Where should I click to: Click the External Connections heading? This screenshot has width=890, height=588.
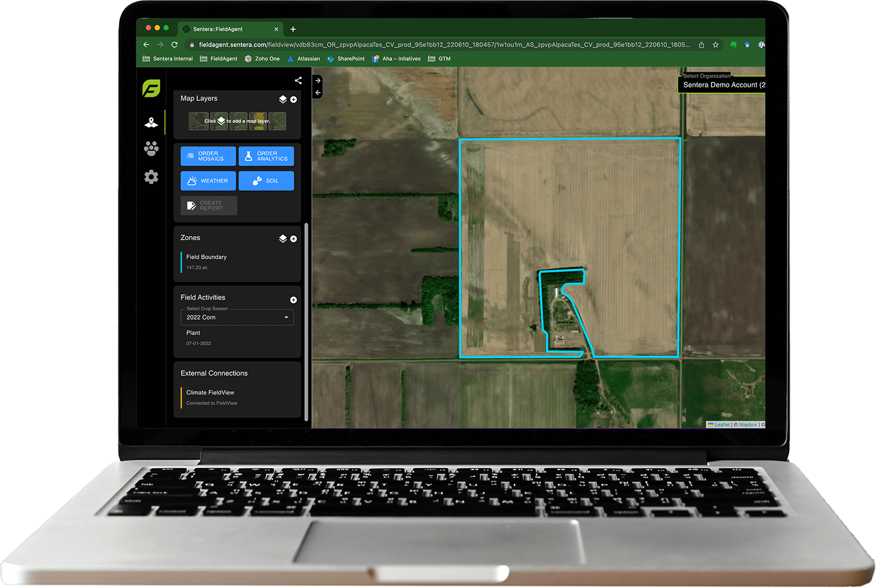tap(214, 373)
